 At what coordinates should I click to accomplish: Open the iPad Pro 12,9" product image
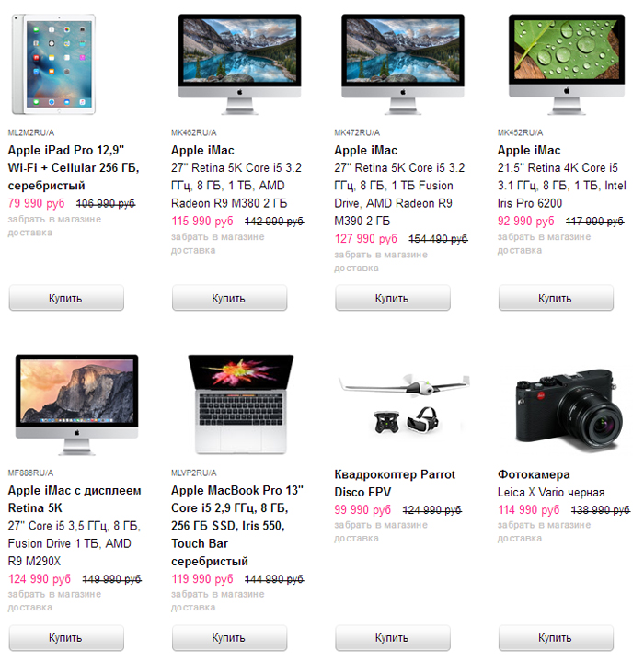click(x=53, y=64)
